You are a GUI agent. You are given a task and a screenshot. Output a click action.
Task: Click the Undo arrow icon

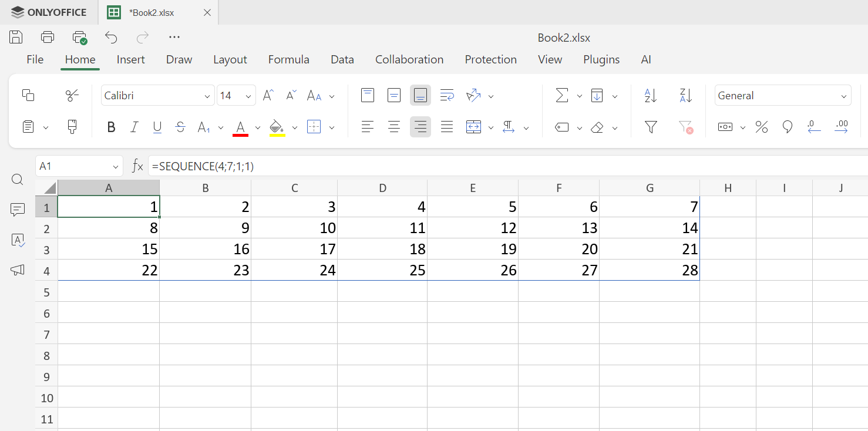tap(111, 38)
